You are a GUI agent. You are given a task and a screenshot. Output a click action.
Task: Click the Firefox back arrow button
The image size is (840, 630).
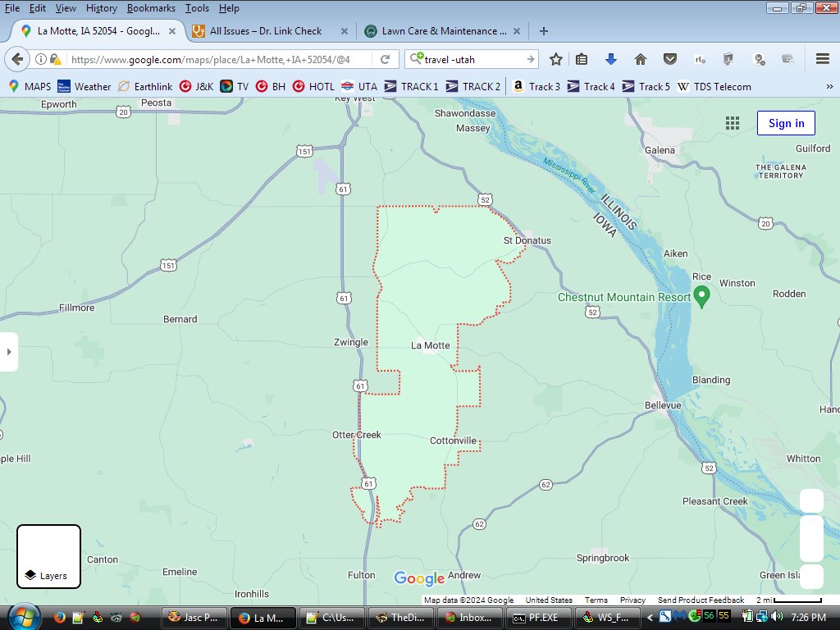coord(18,59)
